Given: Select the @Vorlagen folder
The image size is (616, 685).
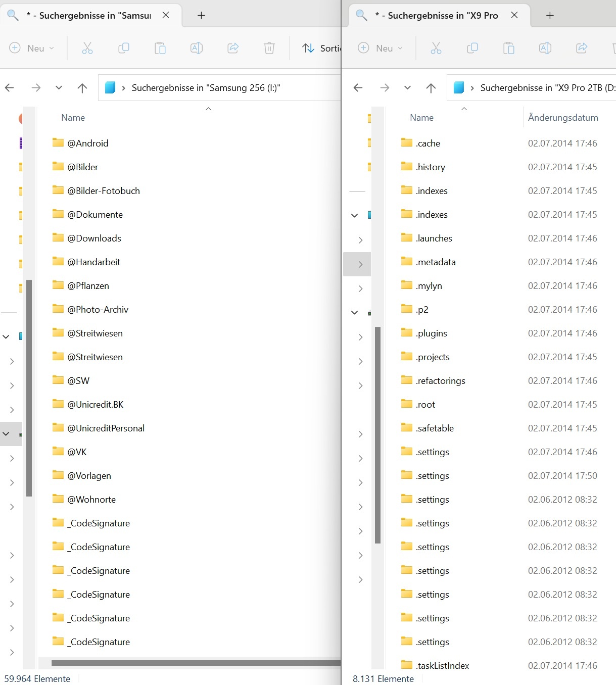Looking at the screenshot, I should click(x=89, y=475).
